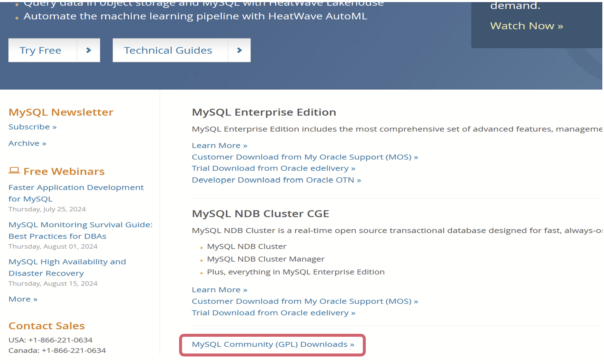Open NDB Cluster Customer Download from MOS

coord(305,301)
